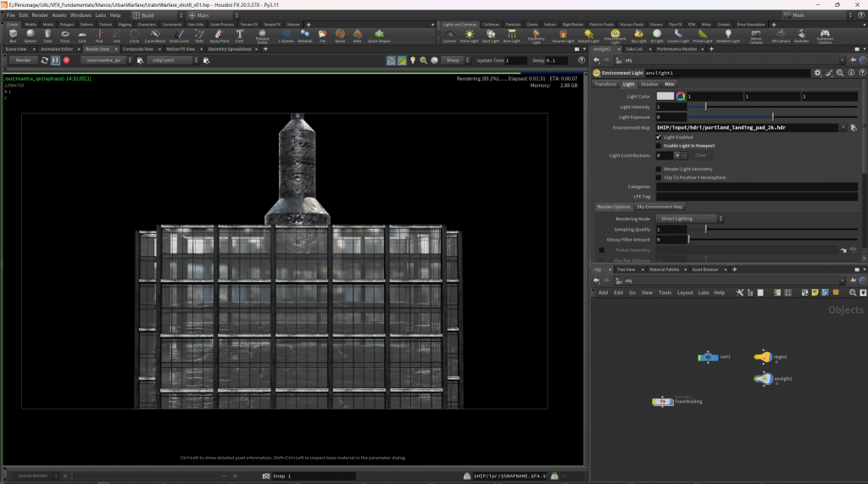868x484 pixels.
Task: Select the Gamepad Camera shelf tool
Action: pos(825,36)
